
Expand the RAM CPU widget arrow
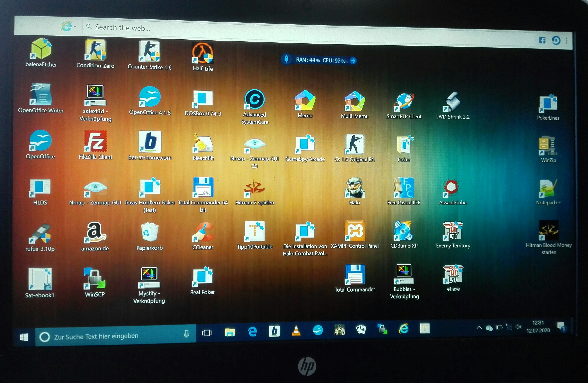(353, 61)
